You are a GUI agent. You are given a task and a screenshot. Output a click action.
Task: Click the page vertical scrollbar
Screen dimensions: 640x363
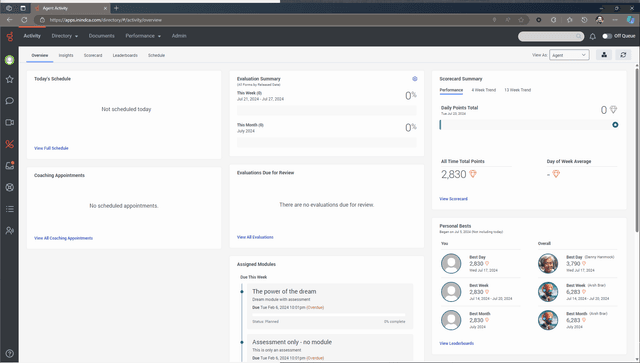coord(637,151)
